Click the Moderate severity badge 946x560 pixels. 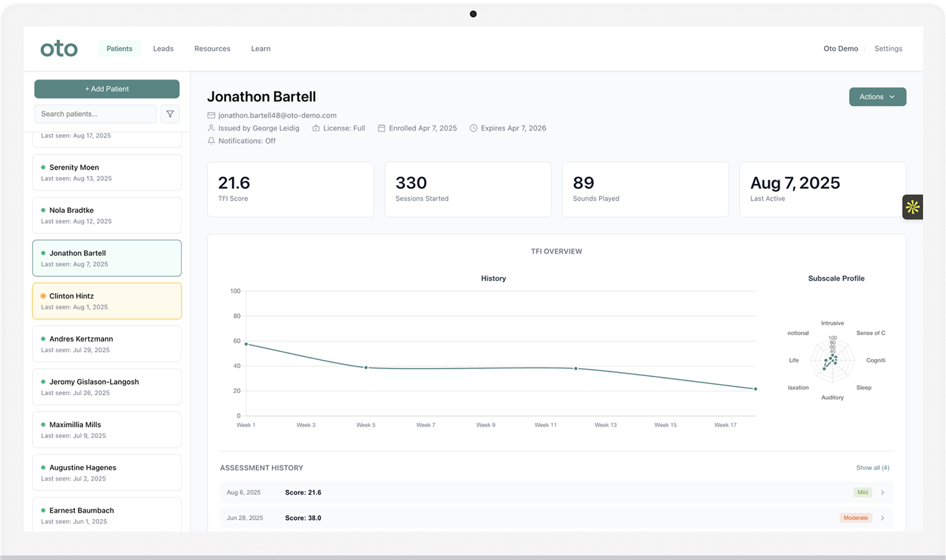[x=855, y=518]
